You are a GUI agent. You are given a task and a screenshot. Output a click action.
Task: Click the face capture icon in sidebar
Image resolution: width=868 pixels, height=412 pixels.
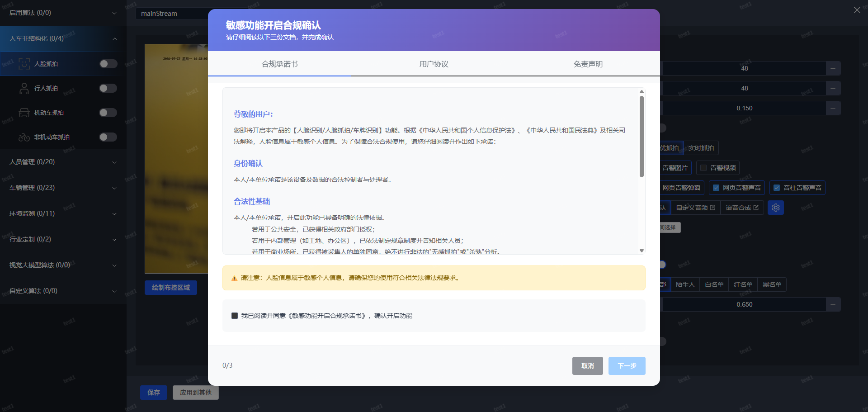[x=24, y=64]
